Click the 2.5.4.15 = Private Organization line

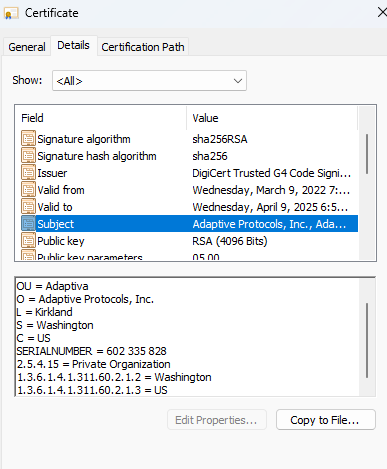coord(93,364)
